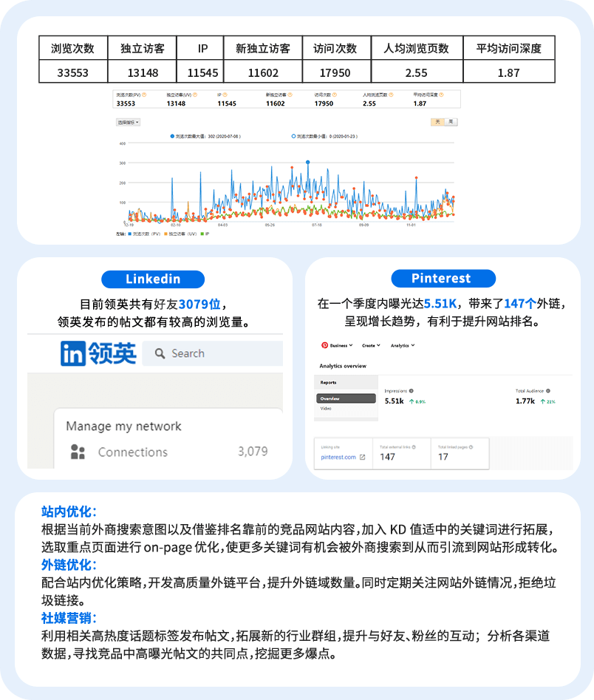Click the green up arrow beside 5.51k

[x=412, y=402]
